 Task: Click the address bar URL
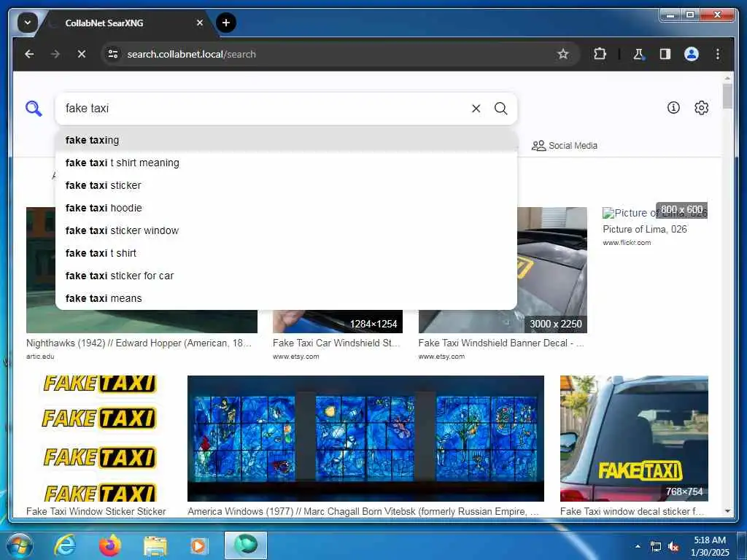coord(192,54)
